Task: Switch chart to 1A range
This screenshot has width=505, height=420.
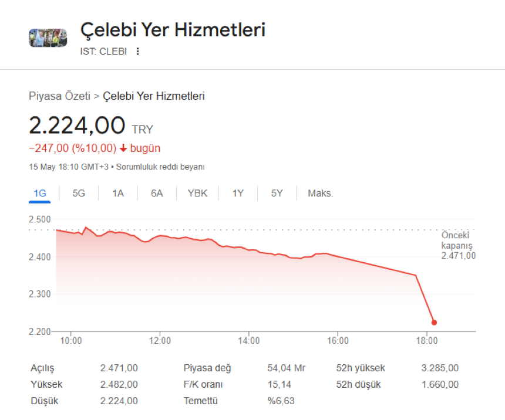Action: tap(118, 193)
